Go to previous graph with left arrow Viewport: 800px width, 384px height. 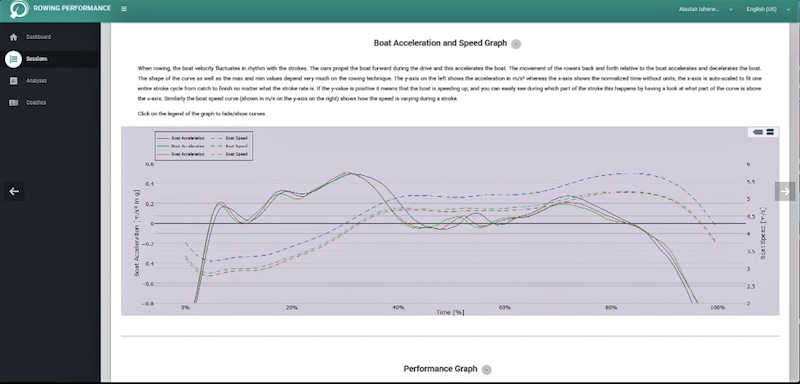14,191
